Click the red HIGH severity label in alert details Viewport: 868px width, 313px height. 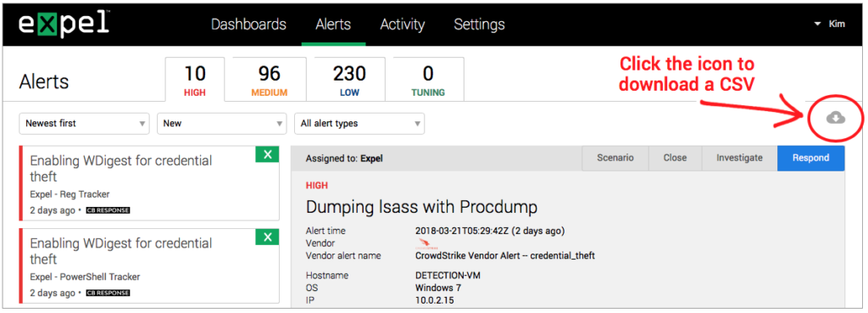pos(317,186)
